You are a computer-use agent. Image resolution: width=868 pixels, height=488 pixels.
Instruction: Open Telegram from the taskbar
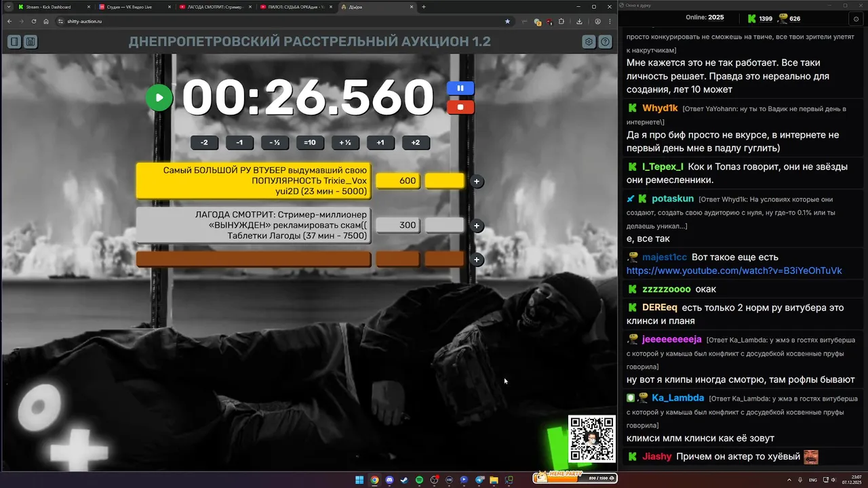tap(479, 480)
